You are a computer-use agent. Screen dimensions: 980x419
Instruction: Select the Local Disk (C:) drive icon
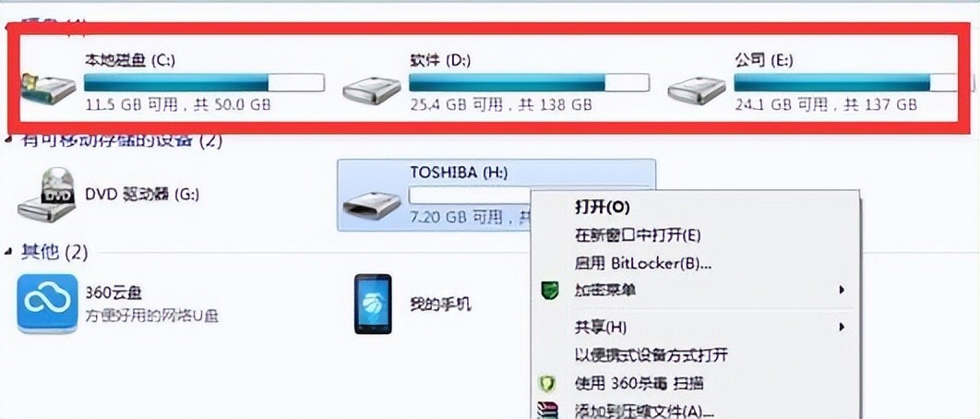coord(48,87)
